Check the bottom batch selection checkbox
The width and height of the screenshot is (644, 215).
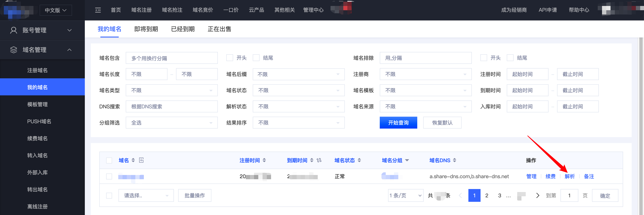coord(109,196)
